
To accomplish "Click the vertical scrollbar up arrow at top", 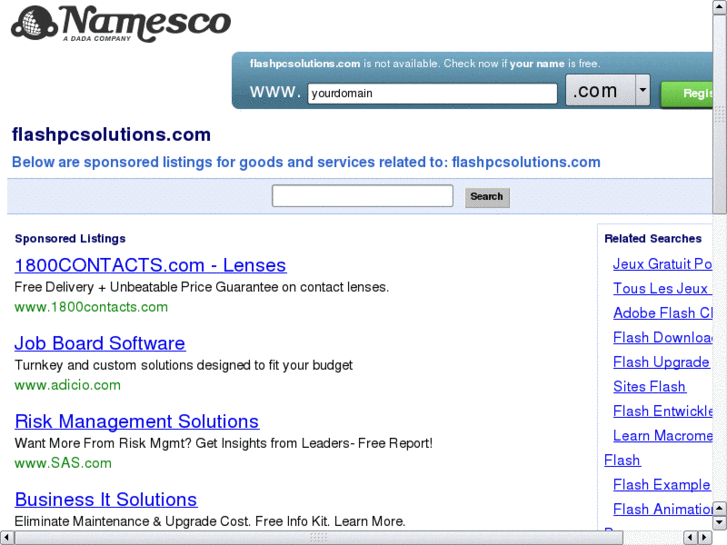I will pyautogui.click(x=720, y=7).
